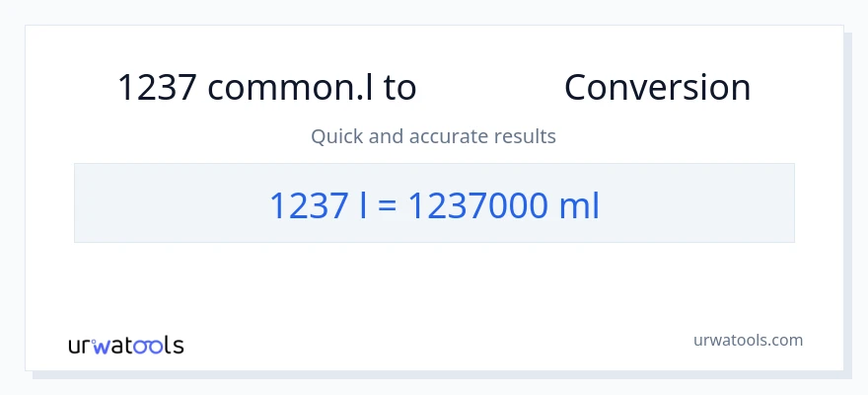Click the '1237 common.l to' heading text
The height and width of the screenshot is (395, 868).
(266, 88)
